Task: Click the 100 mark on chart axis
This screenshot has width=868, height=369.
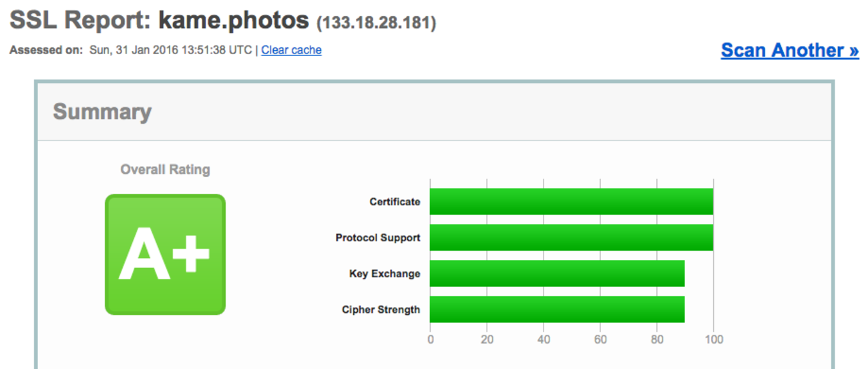Action: (x=714, y=340)
